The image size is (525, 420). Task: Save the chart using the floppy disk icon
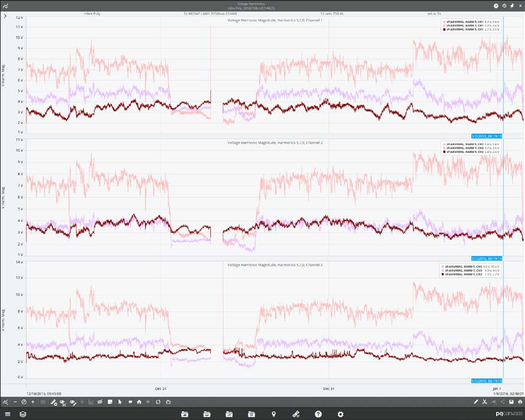click(511, 402)
